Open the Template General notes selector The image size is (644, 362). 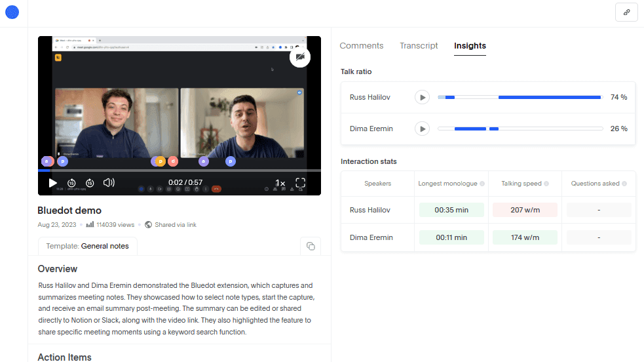[x=88, y=246]
